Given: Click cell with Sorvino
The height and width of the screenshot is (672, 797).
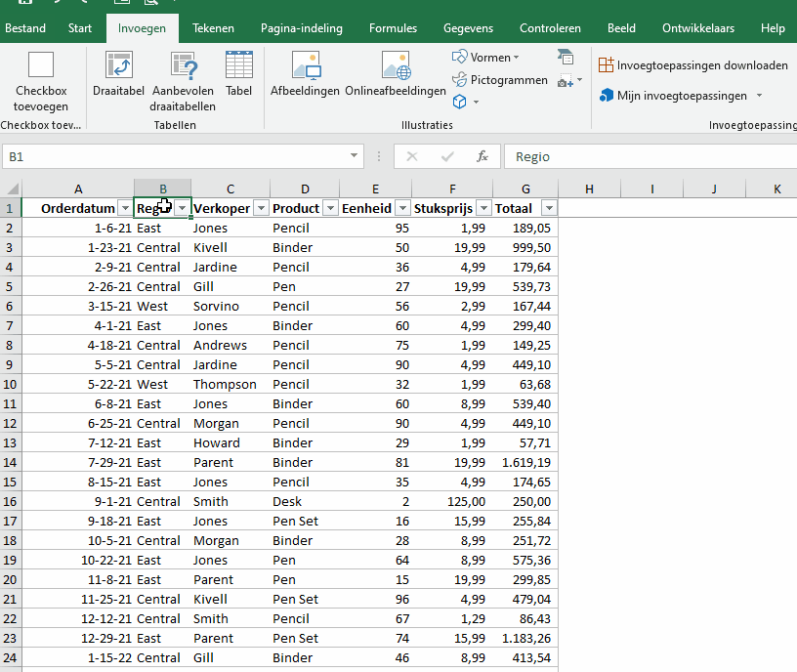Looking at the screenshot, I should coord(231,306).
